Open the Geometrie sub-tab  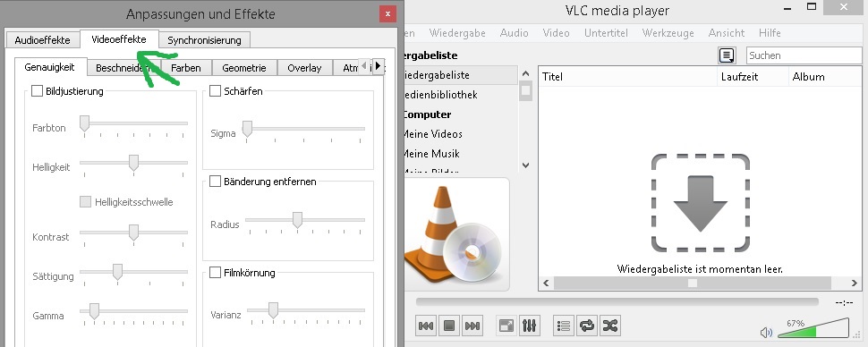244,68
